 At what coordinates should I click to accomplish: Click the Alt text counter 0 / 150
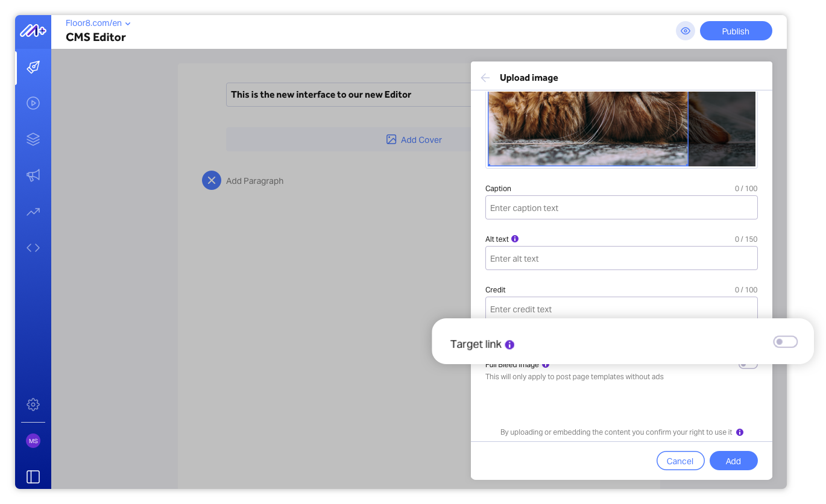(x=746, y=239)
